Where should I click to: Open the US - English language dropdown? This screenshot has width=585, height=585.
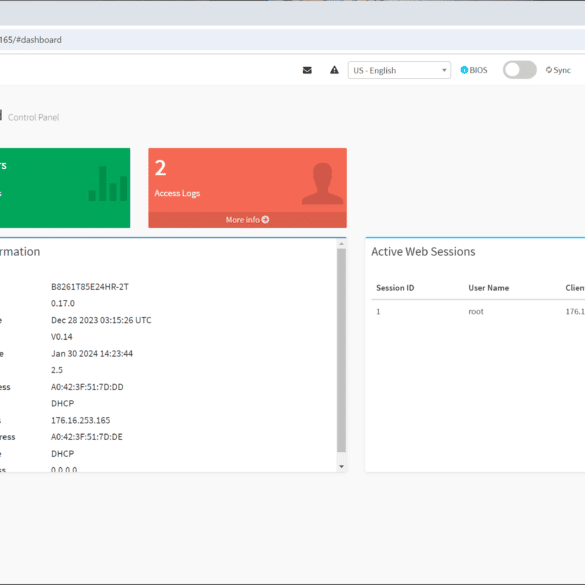click(x=399, y=70)
